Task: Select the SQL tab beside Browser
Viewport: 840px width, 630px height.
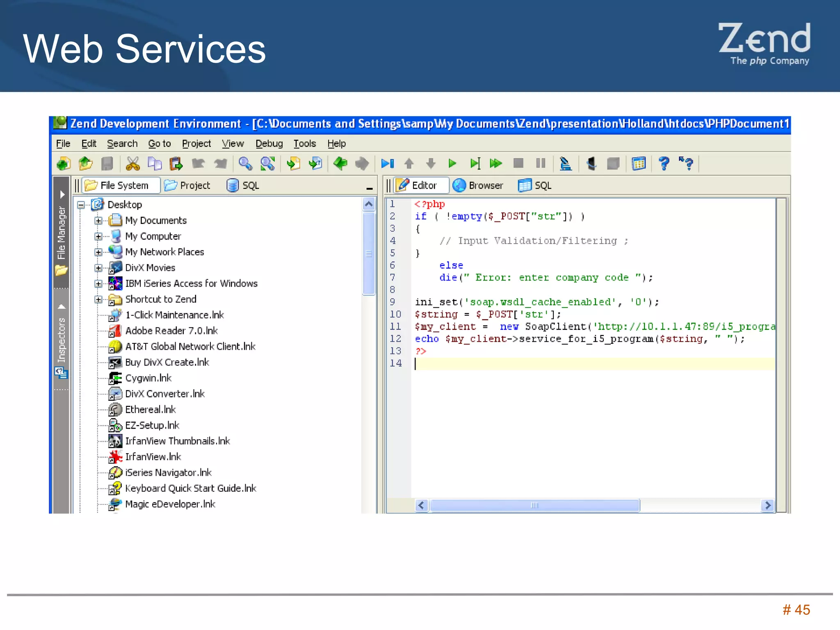Action: (x=535, y=185)
